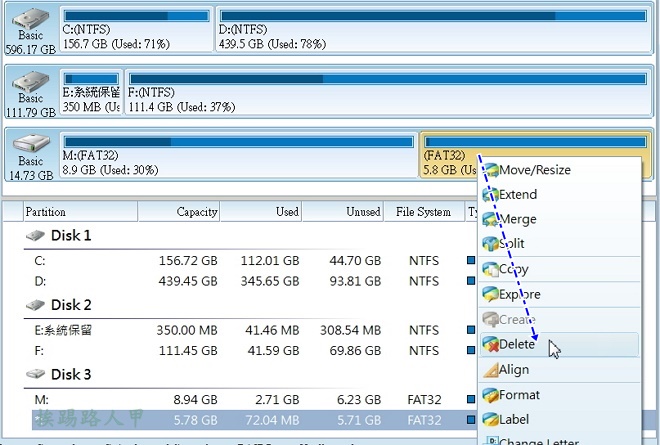Viewport: 660px width, 445px height.
Task: Choose Align from the context menu
Action: pos(559,370)
